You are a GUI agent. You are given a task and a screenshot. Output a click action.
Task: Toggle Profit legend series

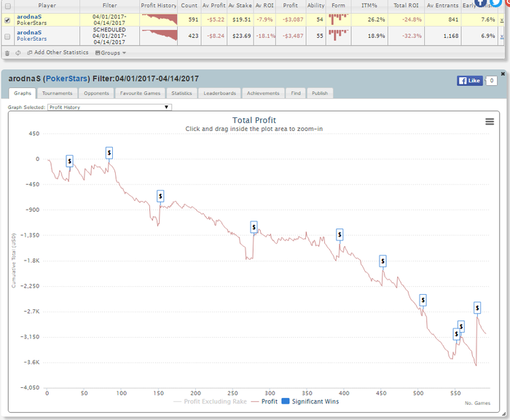[x=264, y=402]
